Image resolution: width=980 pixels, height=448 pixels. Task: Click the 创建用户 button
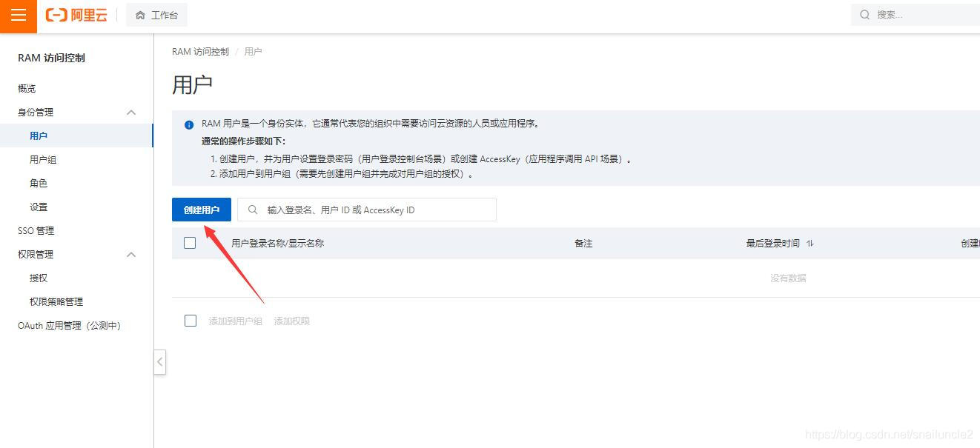point(202,210)
